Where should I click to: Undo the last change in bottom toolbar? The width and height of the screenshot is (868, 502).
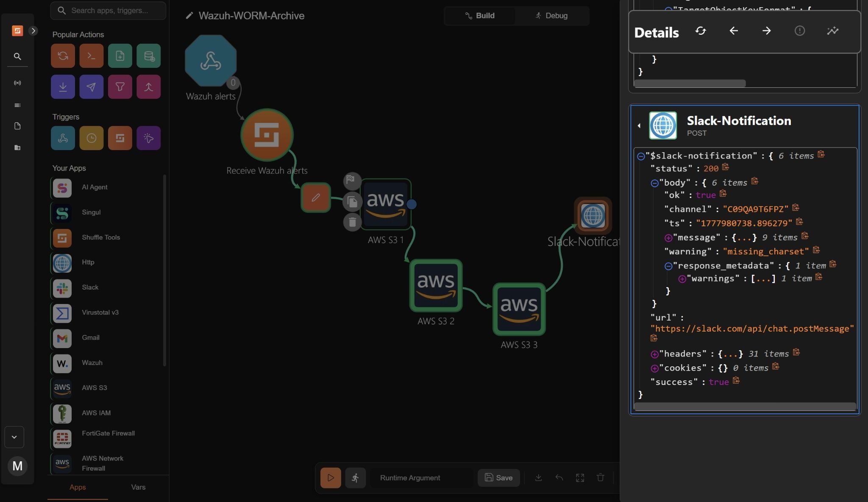pos(559,478)
